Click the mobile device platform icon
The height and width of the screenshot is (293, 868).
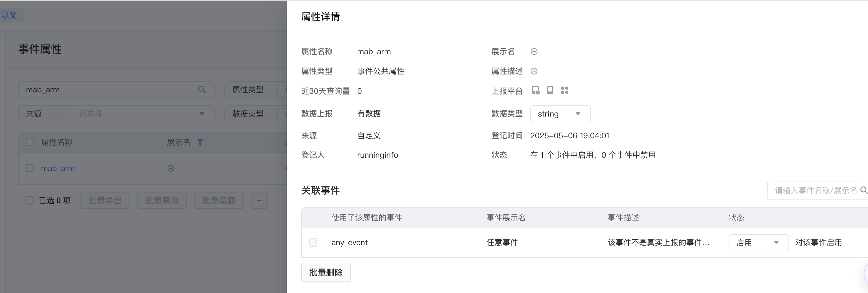[x=550, y=91]
